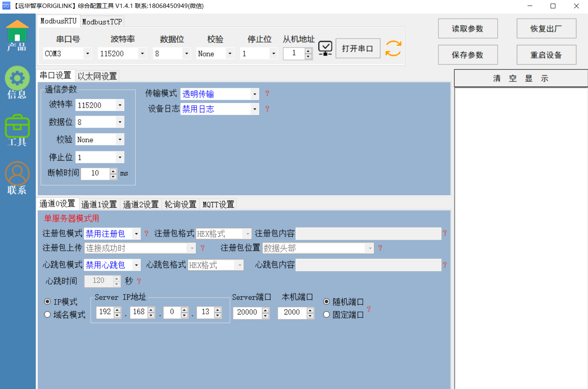Open the MQTT设置 tab
The height and width of the screenshot is (389, 588).
218,204
